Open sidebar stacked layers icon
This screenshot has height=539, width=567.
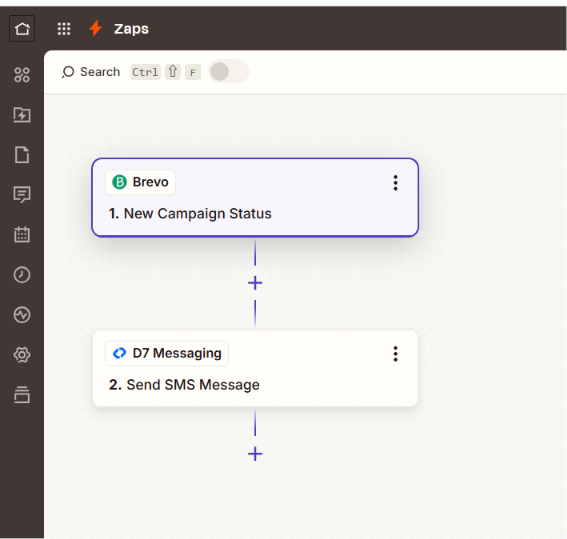pos(22,394)
